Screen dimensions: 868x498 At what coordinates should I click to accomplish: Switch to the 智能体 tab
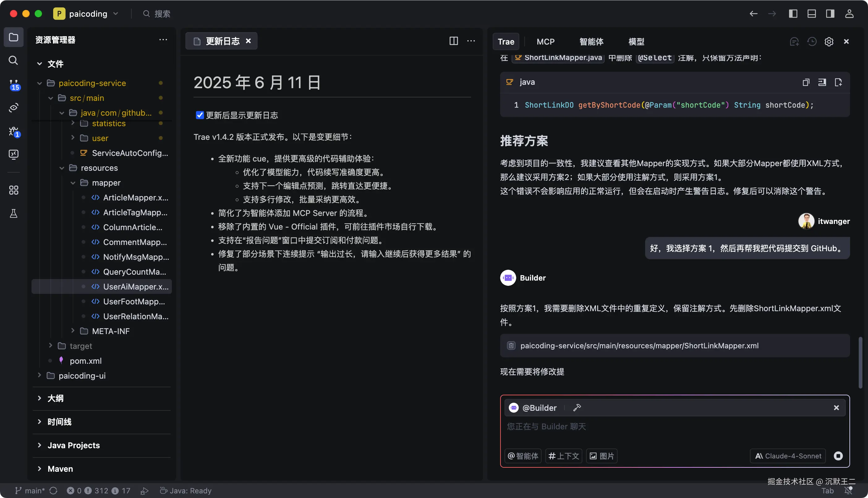pos(591,42)
